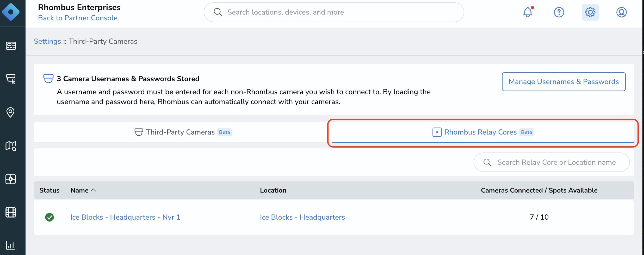Open Locations via the map pin icon
The image size is (644, 255).
(11, 112)
